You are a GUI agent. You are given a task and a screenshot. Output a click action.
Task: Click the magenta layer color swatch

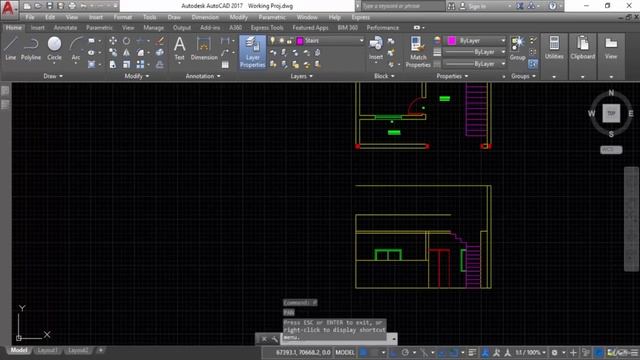tap(300, 40)
